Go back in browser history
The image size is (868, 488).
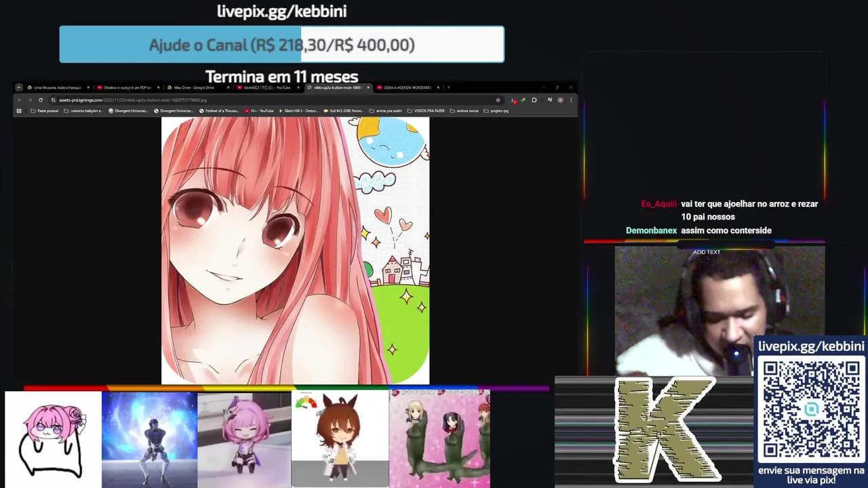[20, 100]
